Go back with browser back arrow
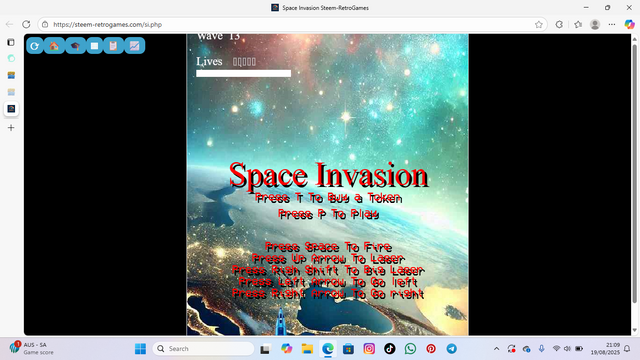The image size is (640, 360). [x=9, y=24]
